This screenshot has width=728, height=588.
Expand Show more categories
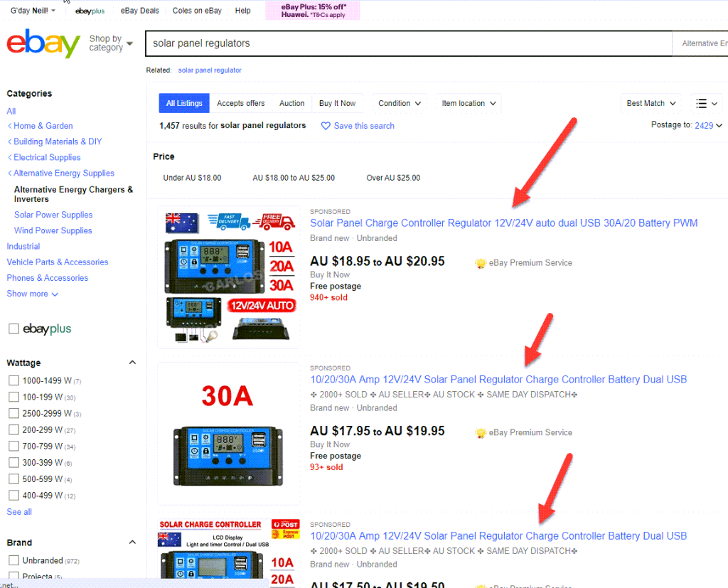[32, 294]
